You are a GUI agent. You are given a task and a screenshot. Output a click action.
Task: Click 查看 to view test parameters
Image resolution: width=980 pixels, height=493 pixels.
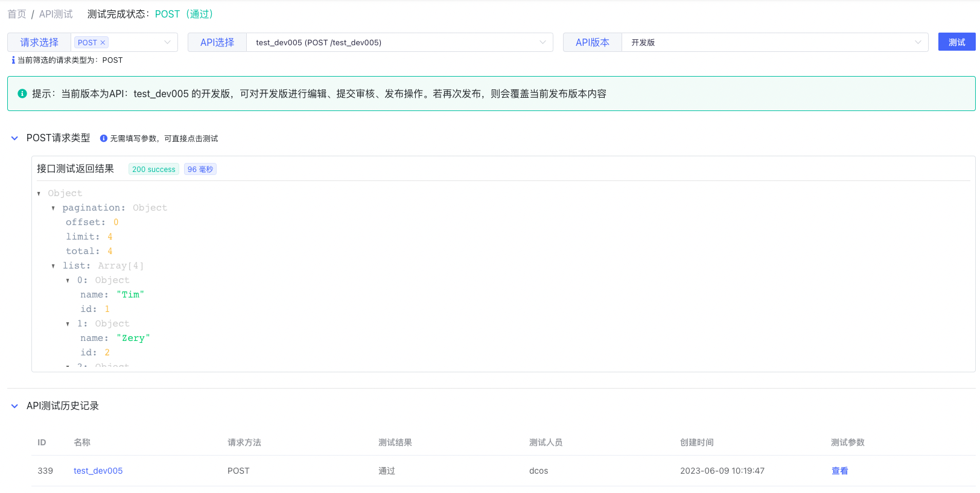(x=839, y=471)
